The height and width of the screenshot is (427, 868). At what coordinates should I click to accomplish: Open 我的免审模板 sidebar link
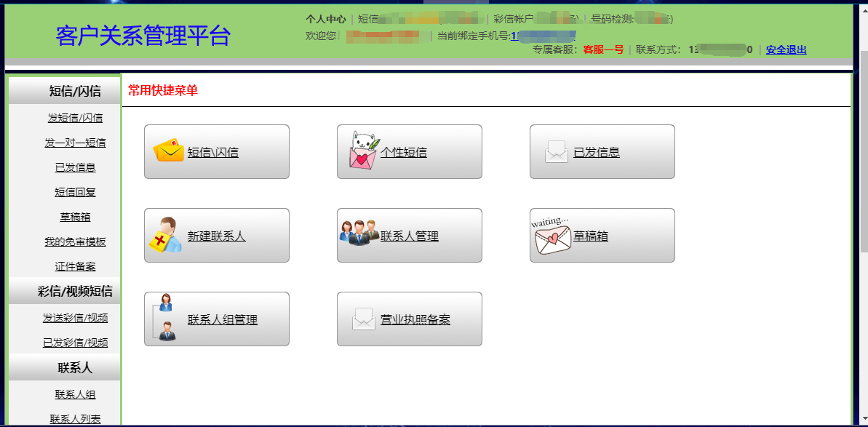(x=75, y=242)
